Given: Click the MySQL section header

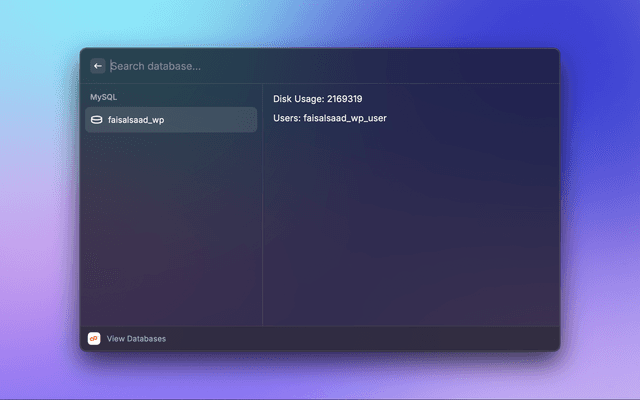Looking at the screenshot, I should [x=104, y=97].
